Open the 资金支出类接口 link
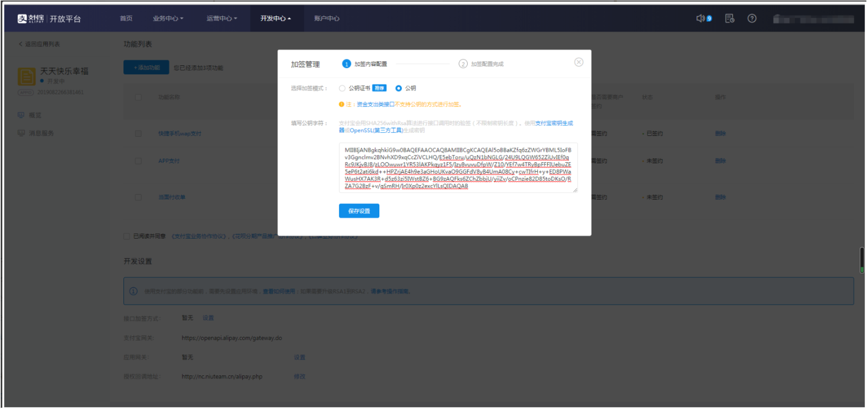Image resolution: width=868 pixels, height=409 pixels. point(375,104)
